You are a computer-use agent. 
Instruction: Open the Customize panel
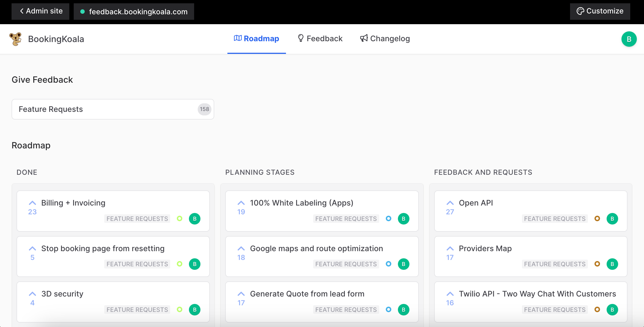(600, 11)
